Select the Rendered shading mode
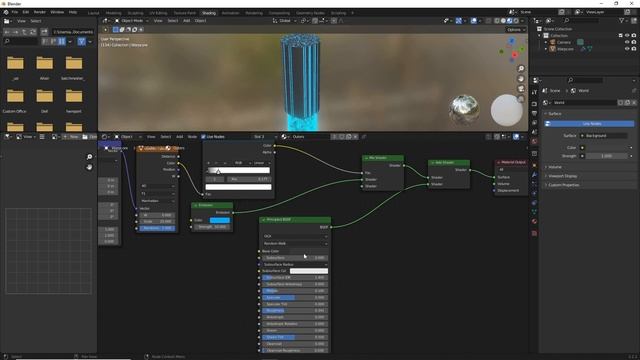Viewport: 640px width, 360px height. pyautogui.click(x=516, y=20)
